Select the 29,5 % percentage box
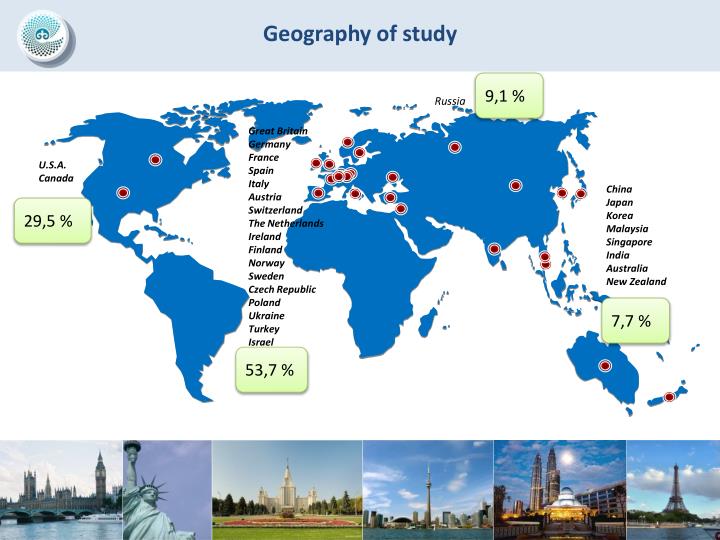720x540 pixels. [52, 221]
